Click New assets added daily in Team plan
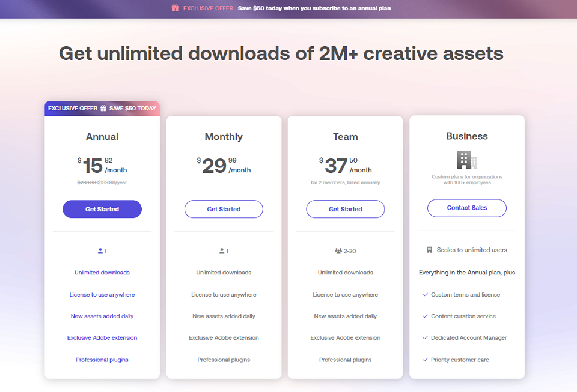Screen dimensions: 577x392 pos(346,316)
